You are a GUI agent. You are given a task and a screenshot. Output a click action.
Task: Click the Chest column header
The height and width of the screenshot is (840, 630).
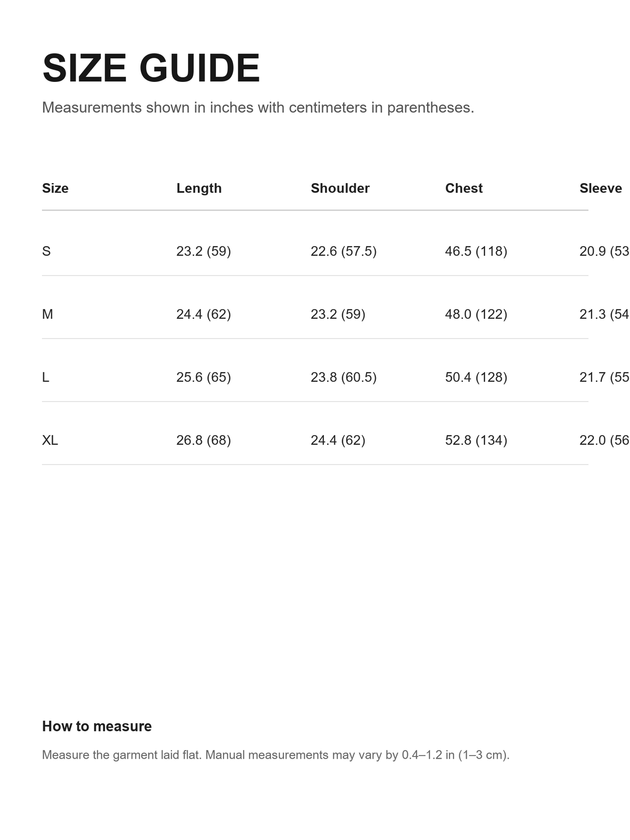[464, 188]
